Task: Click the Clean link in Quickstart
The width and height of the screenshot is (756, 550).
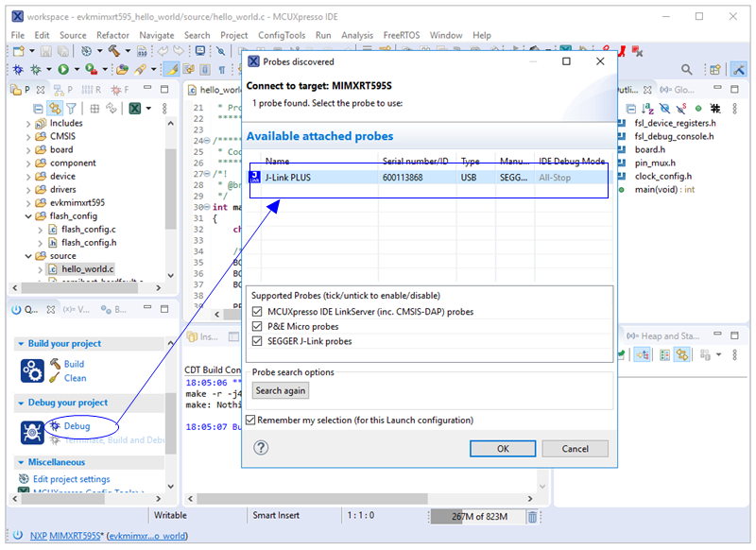Action: click(76, 378)
